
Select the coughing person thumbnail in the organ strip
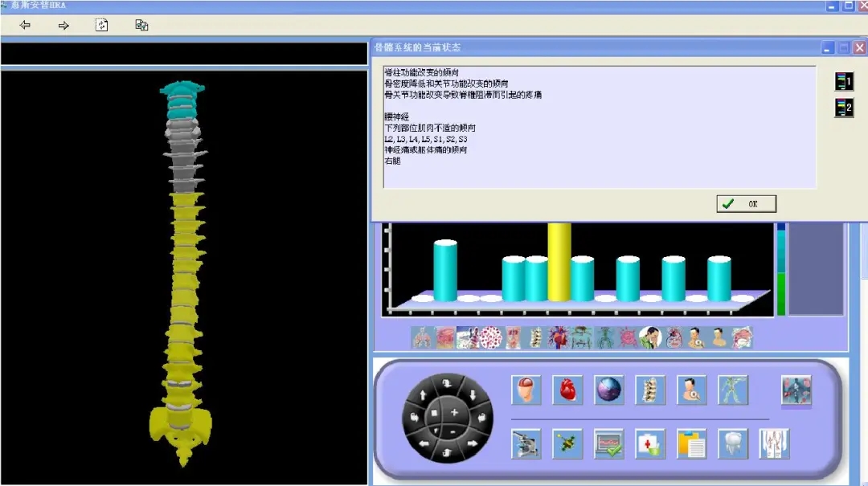pyautogui.click(x=651, y=337)
